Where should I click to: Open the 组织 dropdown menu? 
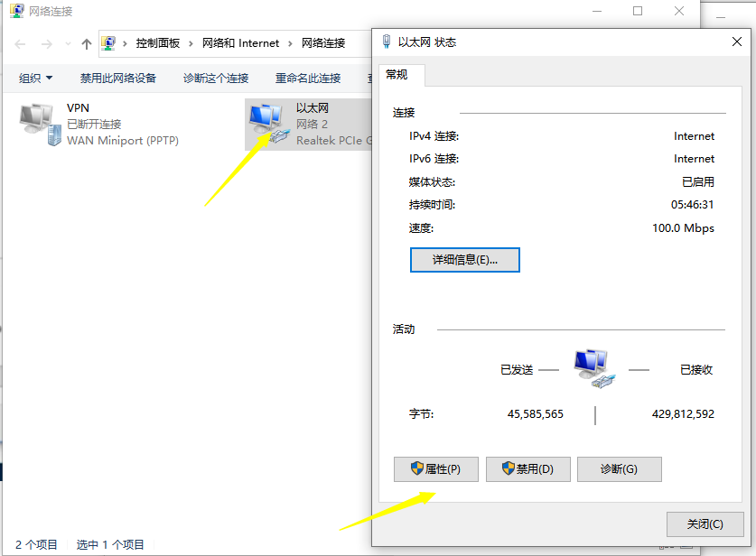point(34,78)
